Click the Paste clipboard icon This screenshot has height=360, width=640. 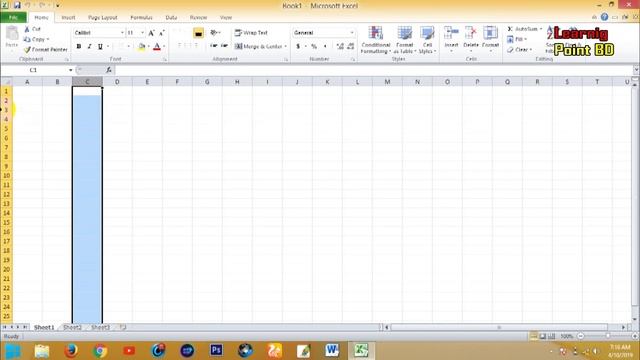coord(12,34)
